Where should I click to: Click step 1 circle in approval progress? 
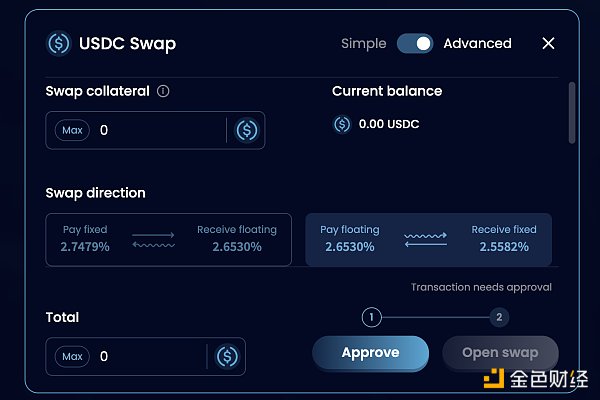pyautogui.click(x=371, y=317)
